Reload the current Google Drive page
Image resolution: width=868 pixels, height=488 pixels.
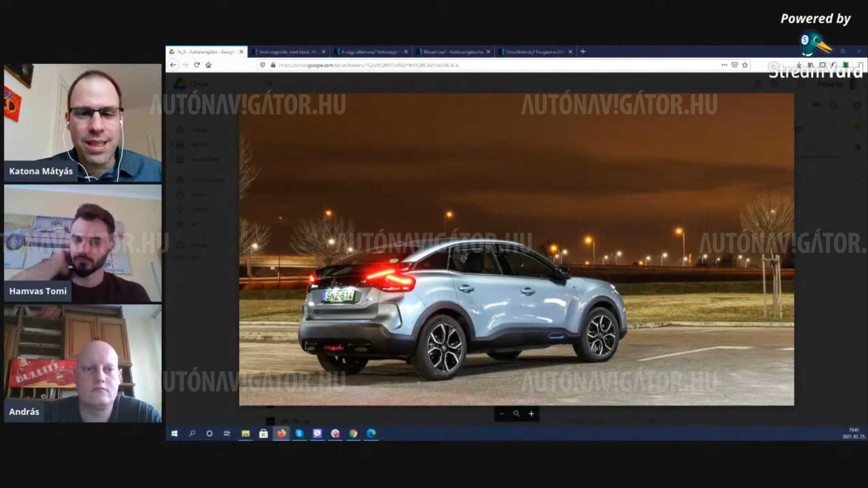tap(197, 65)
